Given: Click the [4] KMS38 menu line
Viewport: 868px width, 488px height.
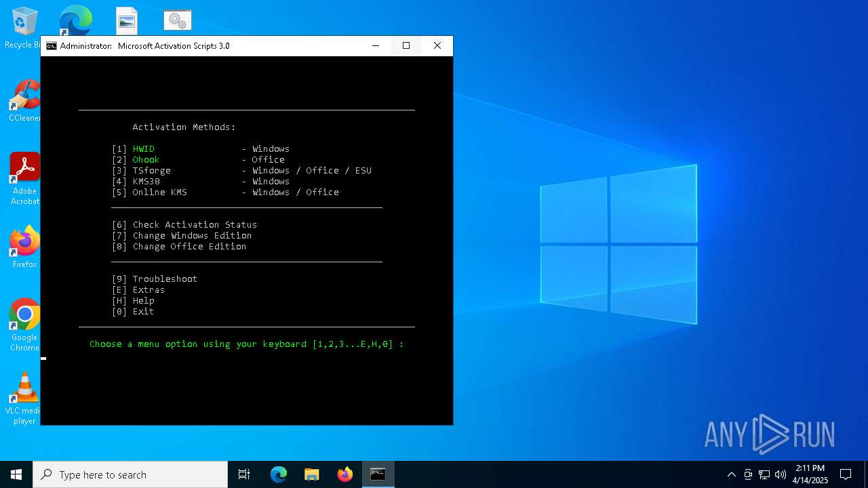Looking at the screenshot, I should tap(201, 182).
